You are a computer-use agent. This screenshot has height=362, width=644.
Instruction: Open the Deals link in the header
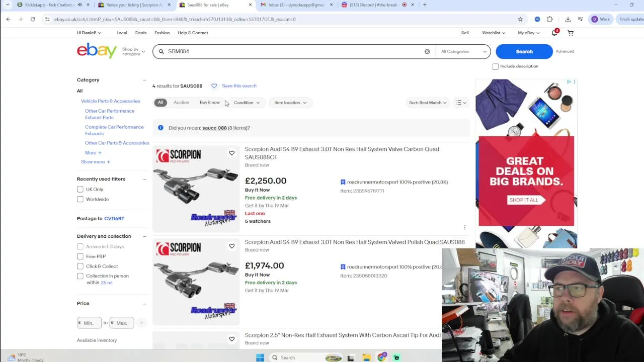141,33
